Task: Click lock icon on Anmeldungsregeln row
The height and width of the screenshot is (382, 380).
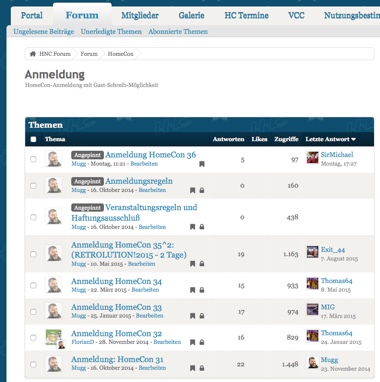Action: pyautogui.click(x=202, y=190)
